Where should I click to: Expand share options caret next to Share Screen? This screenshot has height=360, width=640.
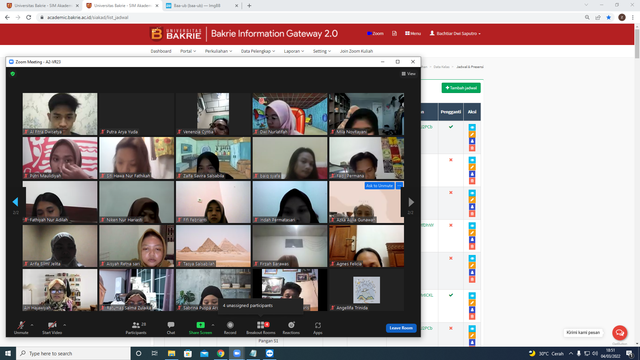[213, 325]
